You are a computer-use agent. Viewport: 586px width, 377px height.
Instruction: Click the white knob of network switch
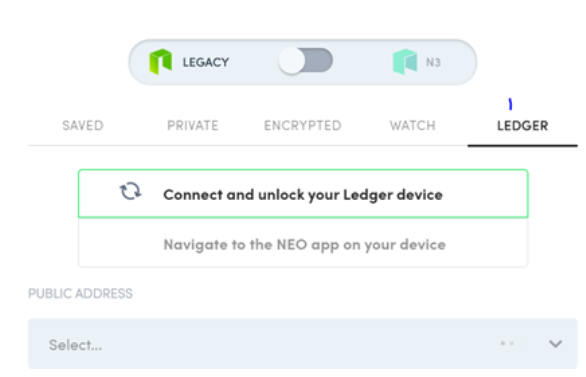point(292,61)
